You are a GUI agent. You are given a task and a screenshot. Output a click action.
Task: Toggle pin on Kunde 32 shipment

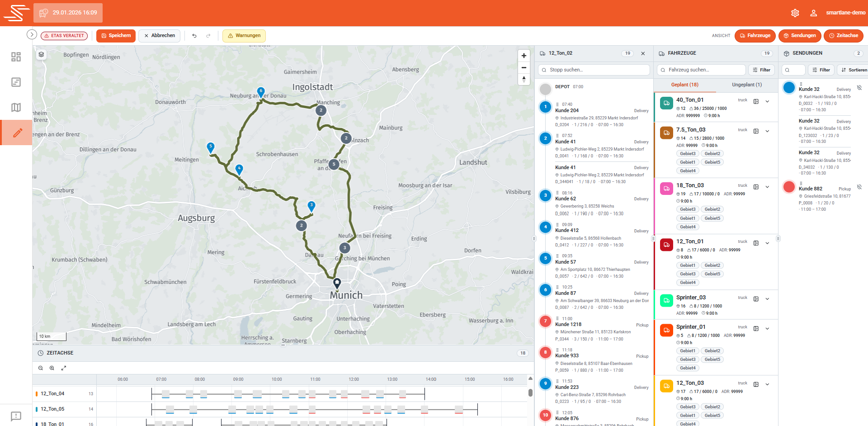859,88
